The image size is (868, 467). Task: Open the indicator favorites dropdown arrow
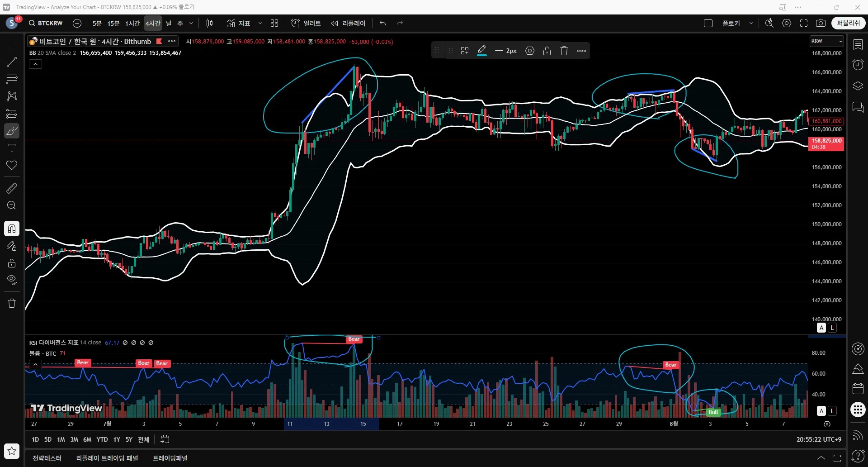[x=260, y=23]
